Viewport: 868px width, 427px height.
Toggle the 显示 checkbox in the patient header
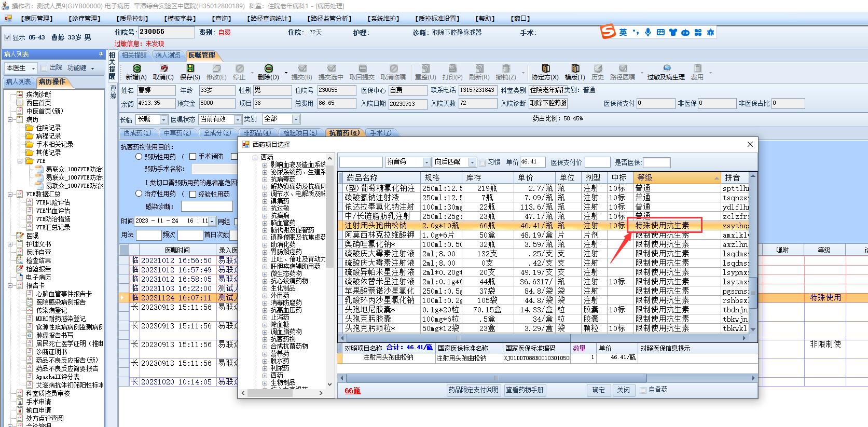click(7, 37)
